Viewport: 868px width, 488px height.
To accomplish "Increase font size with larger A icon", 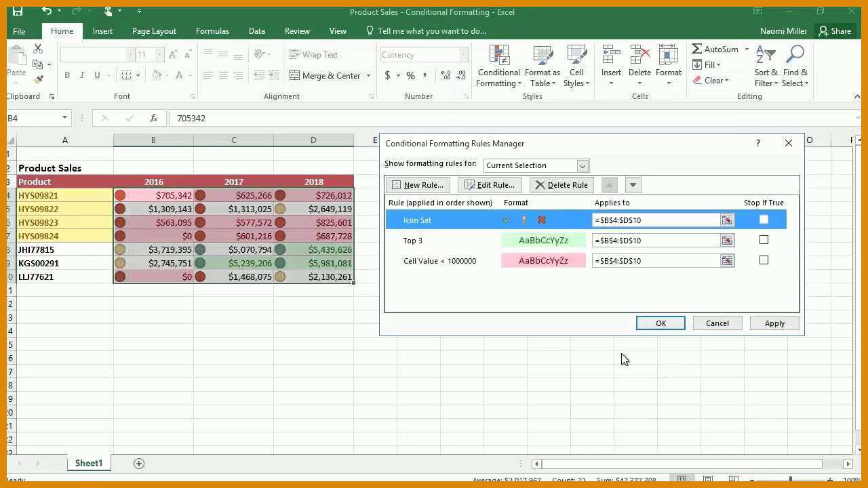I will pyautogui.click(x=173, y=55).
